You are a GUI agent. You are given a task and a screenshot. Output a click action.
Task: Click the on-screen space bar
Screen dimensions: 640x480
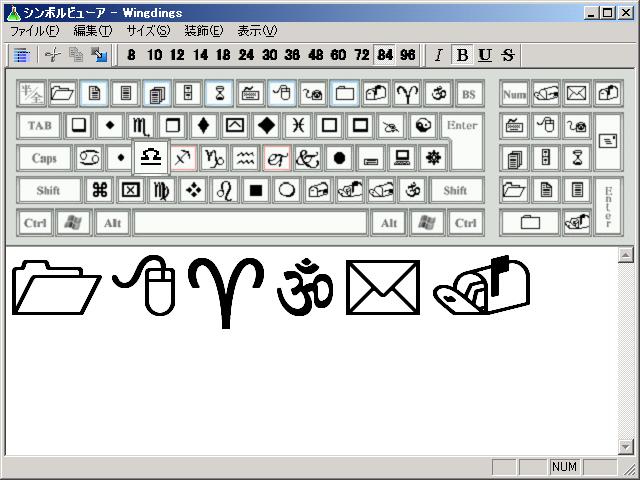point(250,223)
